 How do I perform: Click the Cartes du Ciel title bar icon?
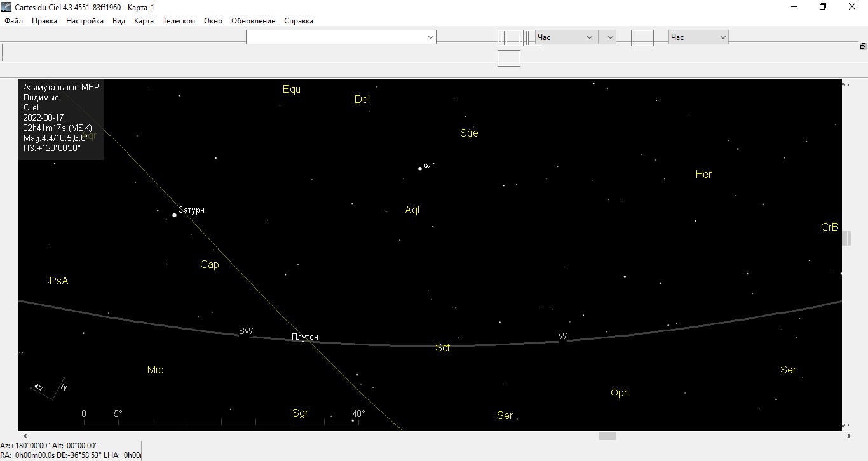point(6,7)
